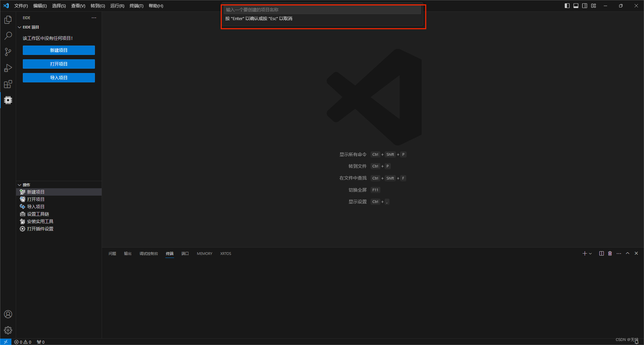
Task: Open EIDE view more actions ellipsis
Action: coord(94,18)
